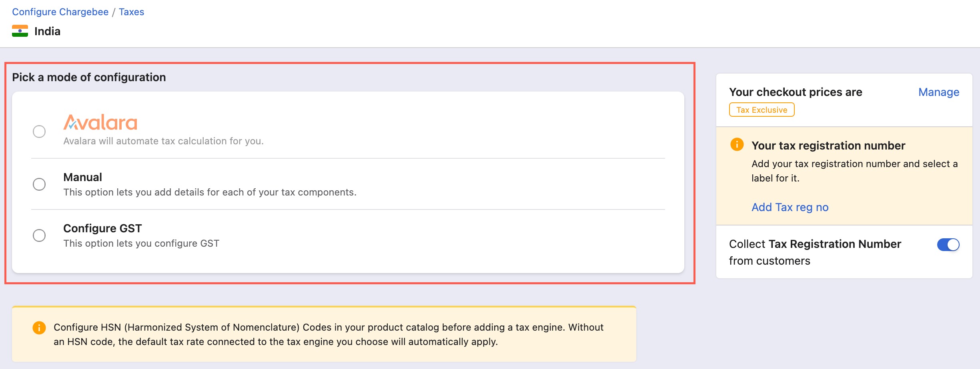Click the Configure GST option title
Viewport: 980px width, 369px height.
pyautogui.click(x=102, y=228)
